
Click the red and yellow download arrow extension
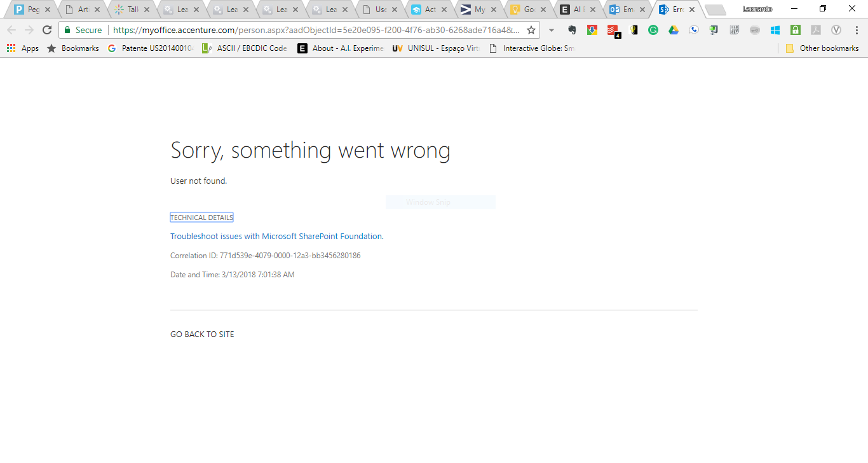[x=592, y=30]
